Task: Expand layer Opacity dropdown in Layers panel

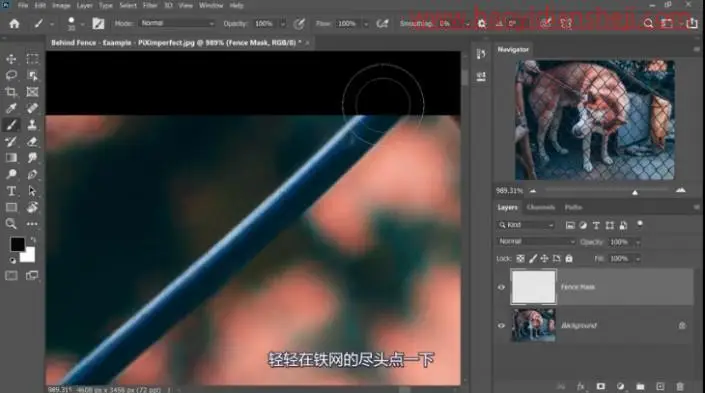Action: tap(638, 242)
